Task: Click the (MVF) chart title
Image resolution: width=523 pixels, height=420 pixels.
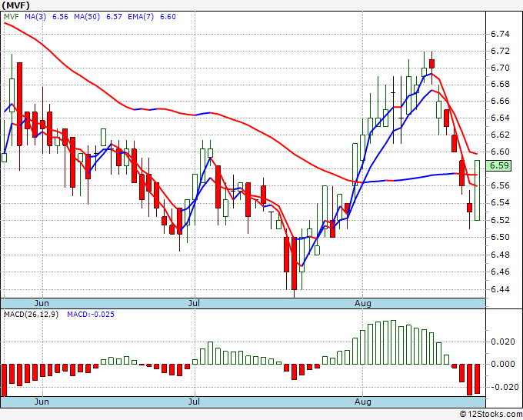Action: (16, 5)
